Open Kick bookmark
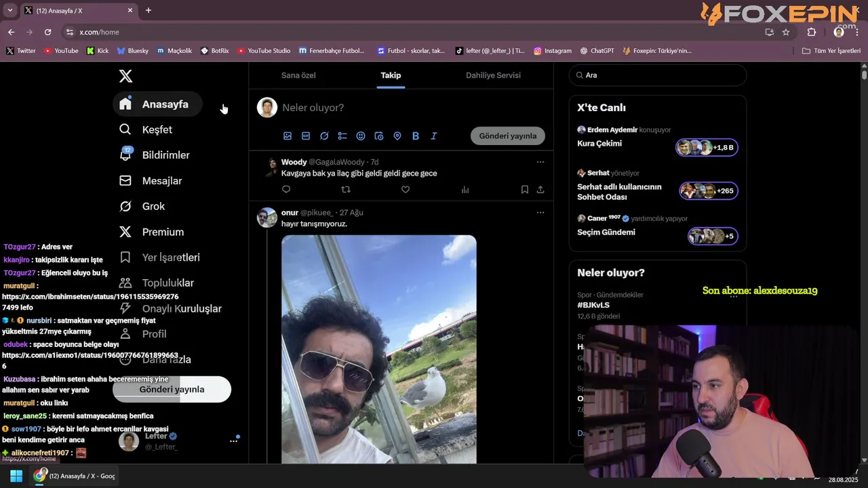Image resolution: width=868 pixels, height=488 pixels. click(x=98, y=51)
